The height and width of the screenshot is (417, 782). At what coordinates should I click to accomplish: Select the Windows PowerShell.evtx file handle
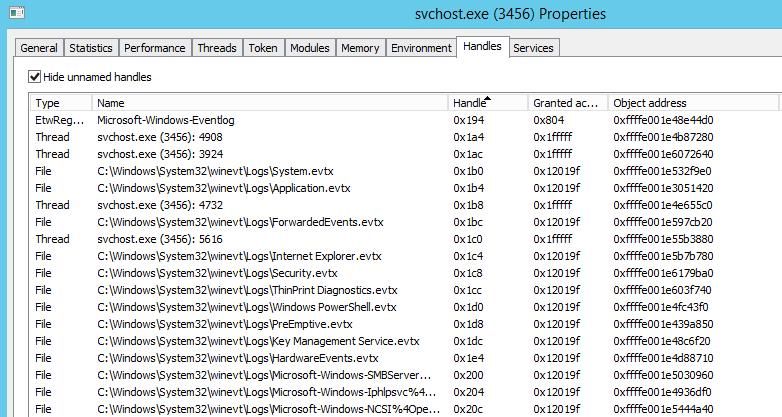[405, 307]
